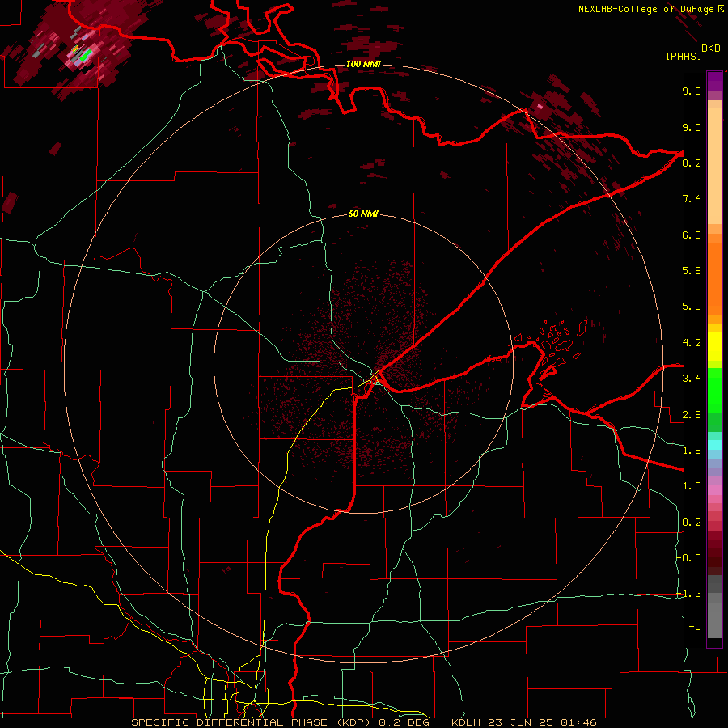Click the 5.8 legend value
This screenshot has height=728, width=728.
click(692, 271)
